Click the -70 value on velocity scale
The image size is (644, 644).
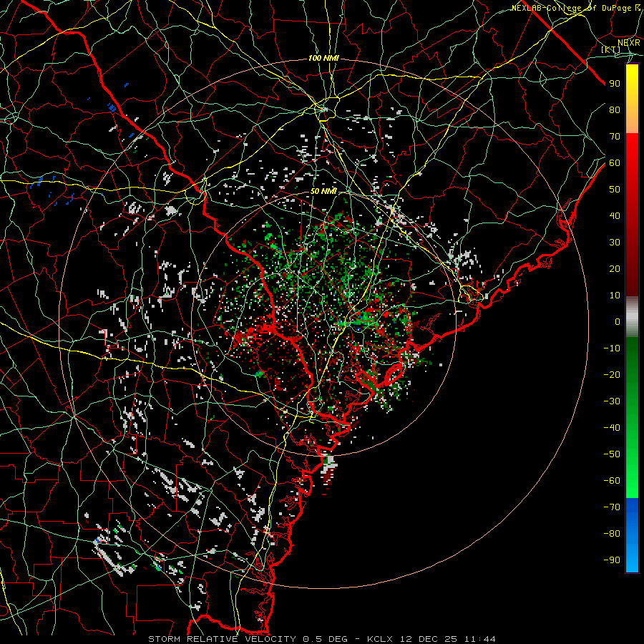coord(612,507)
